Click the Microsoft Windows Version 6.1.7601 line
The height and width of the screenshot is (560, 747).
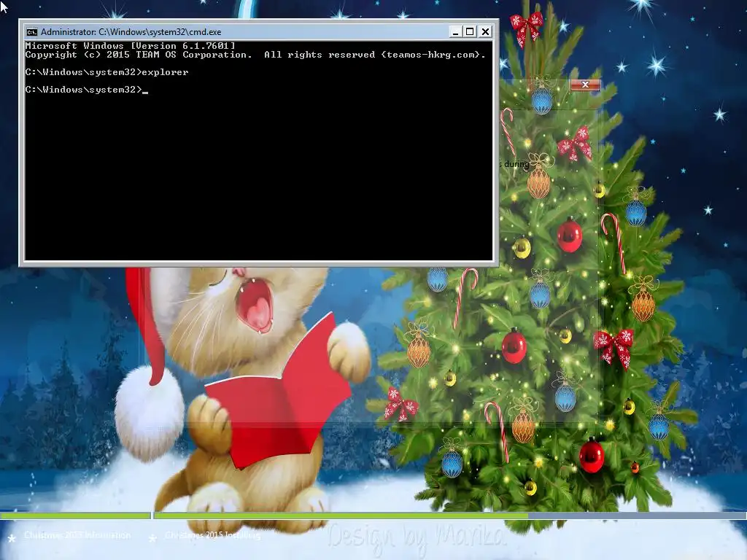coord(130,46)
